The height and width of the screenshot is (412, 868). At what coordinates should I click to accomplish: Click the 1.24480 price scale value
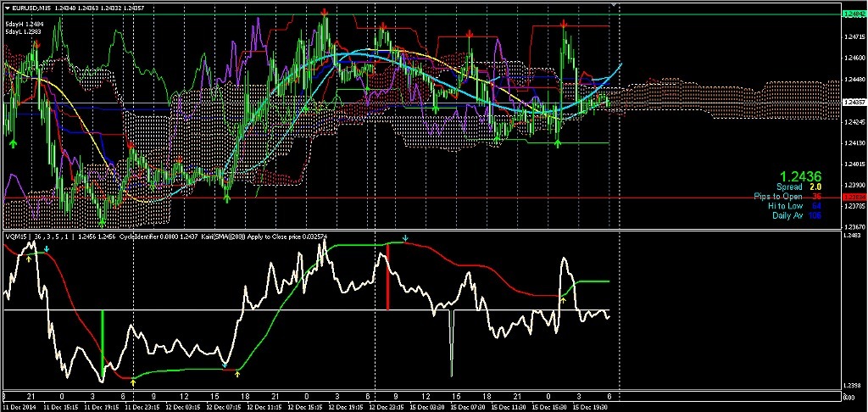(854, 79)
